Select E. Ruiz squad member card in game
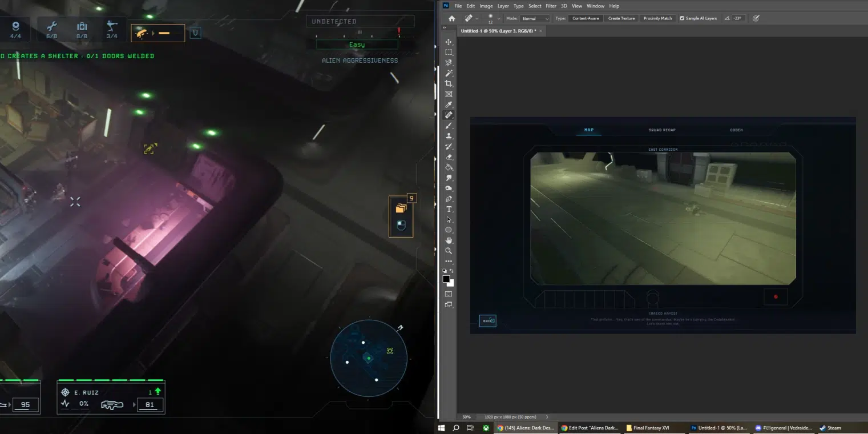Screen dimensions: 868x434 point(111,397)
